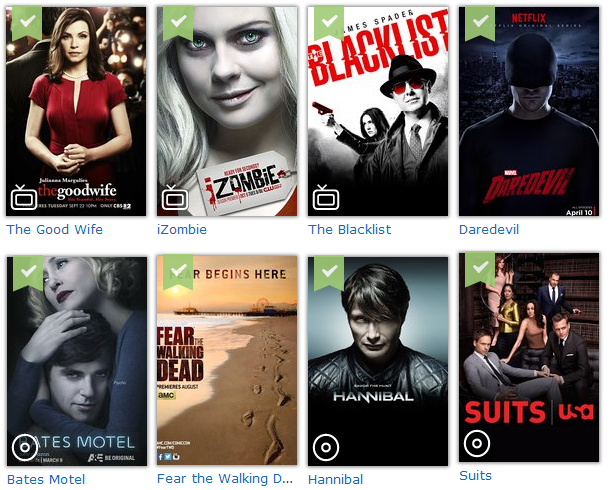Open The Good Wife title link

pyautogui.click(x=54, y=229)
